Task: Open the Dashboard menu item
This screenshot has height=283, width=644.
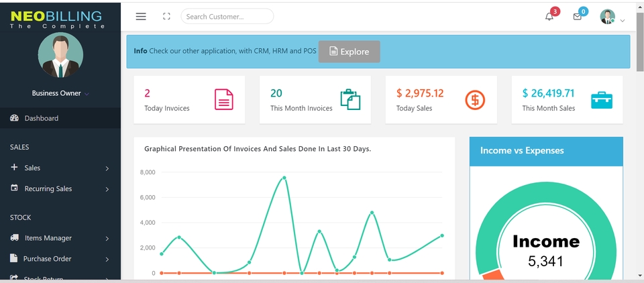Action: pyautogui.click(x=60, y=118)
